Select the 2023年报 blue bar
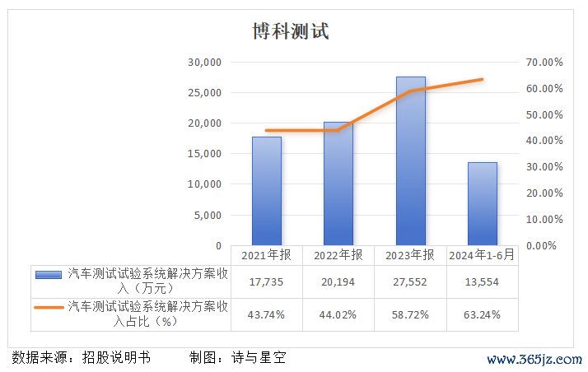This screenshot has height=372, width=588. 411,161
